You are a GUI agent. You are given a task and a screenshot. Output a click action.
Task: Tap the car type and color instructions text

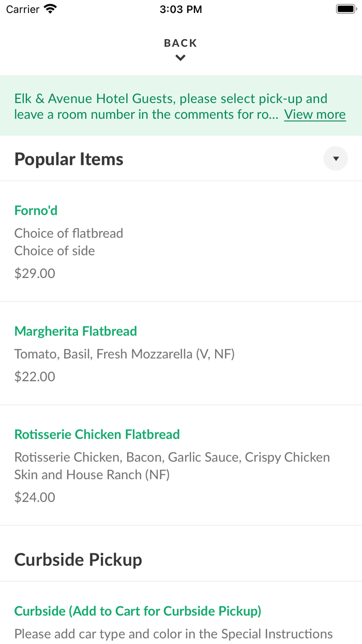(173, 634)
